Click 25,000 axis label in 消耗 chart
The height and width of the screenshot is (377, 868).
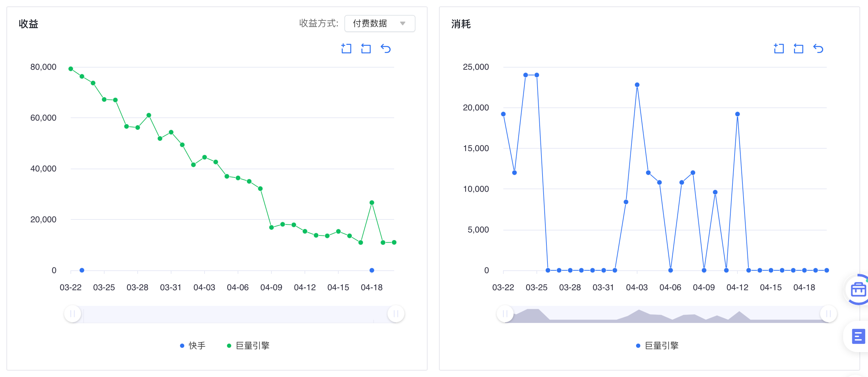click(x=476, y=67)
